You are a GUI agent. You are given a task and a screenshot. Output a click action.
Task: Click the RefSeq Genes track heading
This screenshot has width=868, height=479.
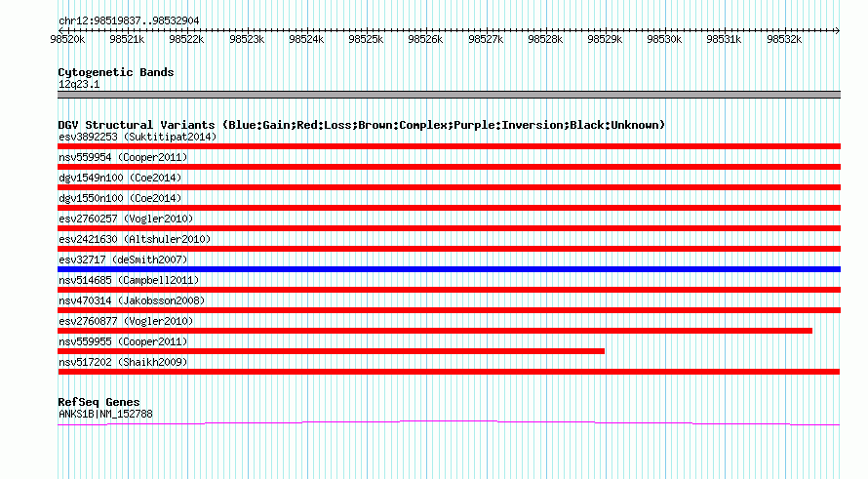tap(99, 402)
